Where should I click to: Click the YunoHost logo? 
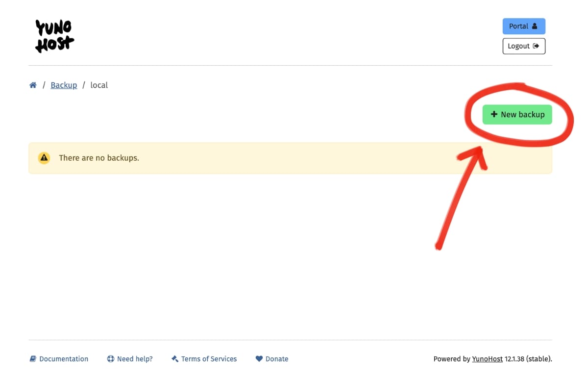coord(54,36)
